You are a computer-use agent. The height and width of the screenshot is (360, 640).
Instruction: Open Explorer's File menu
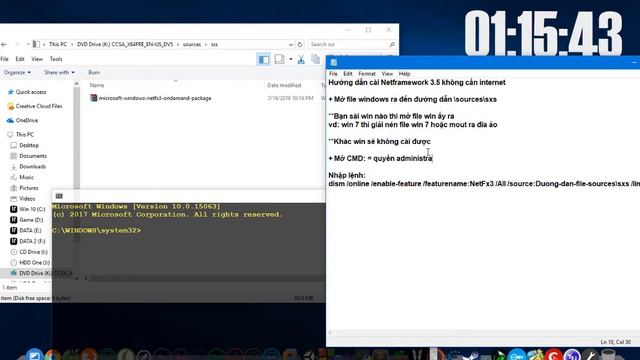point(4,59)
